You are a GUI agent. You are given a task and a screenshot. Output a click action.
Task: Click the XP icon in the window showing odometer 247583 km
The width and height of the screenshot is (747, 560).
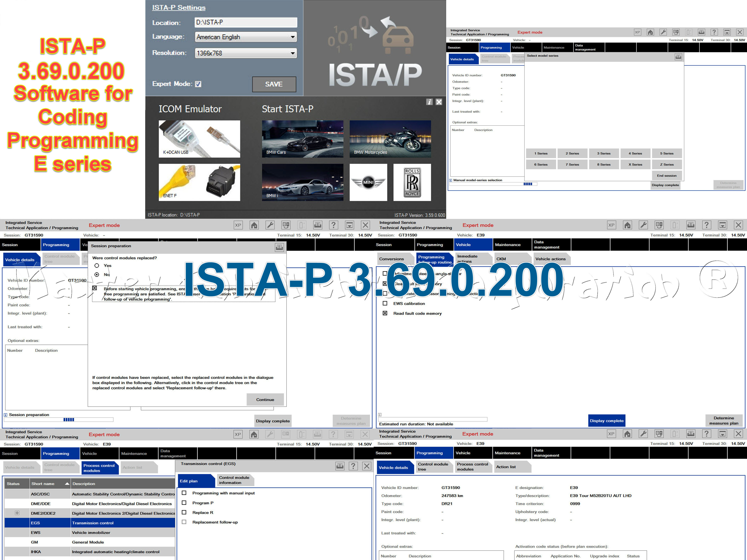click(x=611, y=434)
